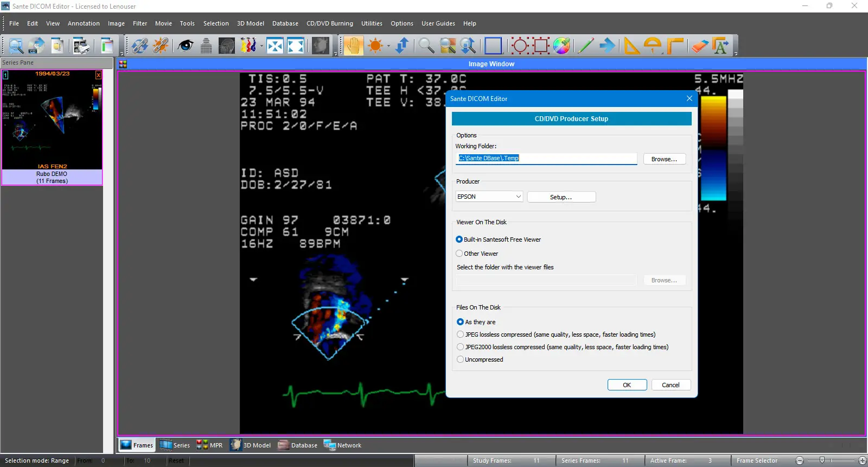This screenshot has height=467, width=868.
Task: Select Built-in Santesoft Free Viewer option
Action: point(459,239)
